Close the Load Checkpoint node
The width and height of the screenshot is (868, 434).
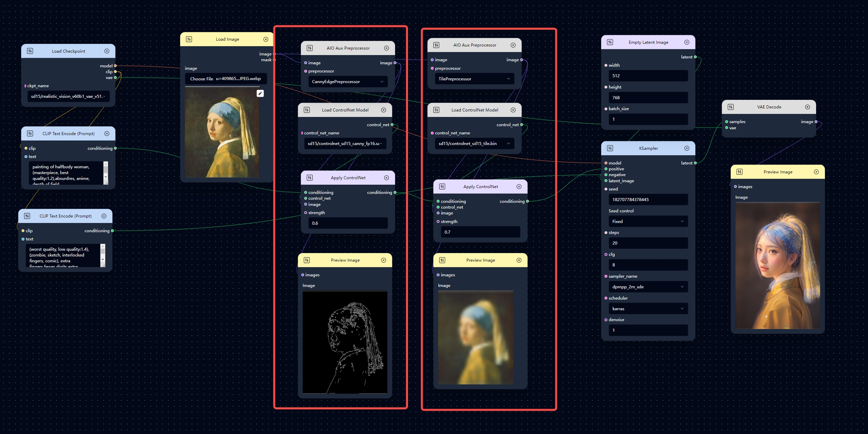coord(107,51)
